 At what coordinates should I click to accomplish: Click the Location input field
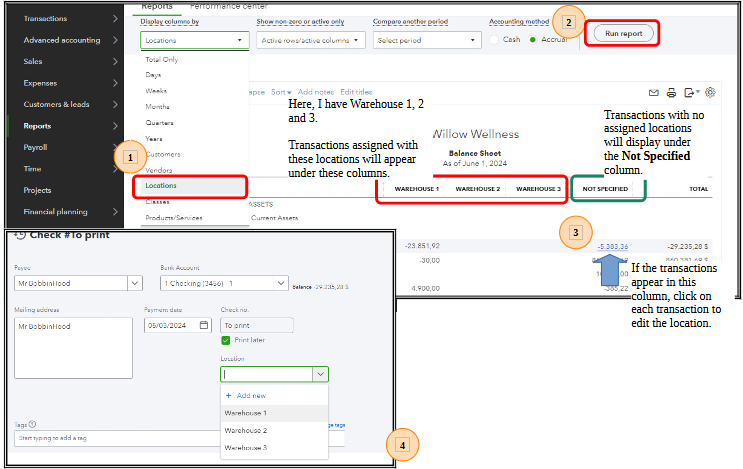(267, 374)
